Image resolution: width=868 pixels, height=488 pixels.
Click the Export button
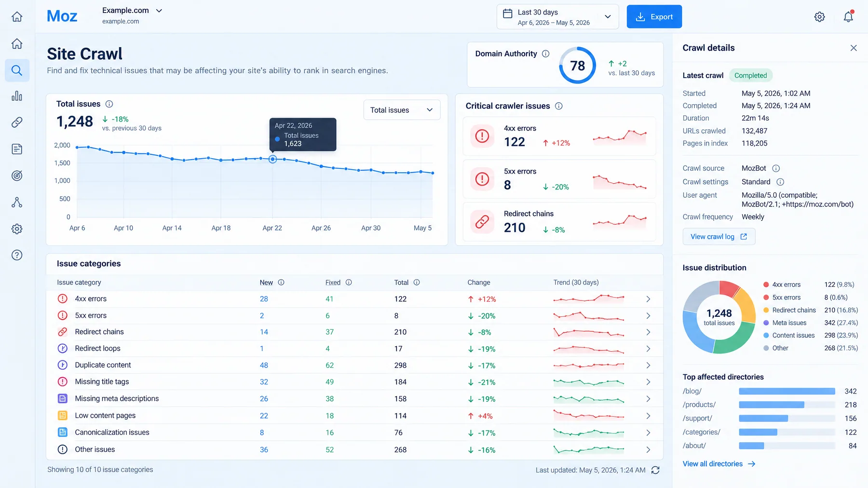point(654,17)
